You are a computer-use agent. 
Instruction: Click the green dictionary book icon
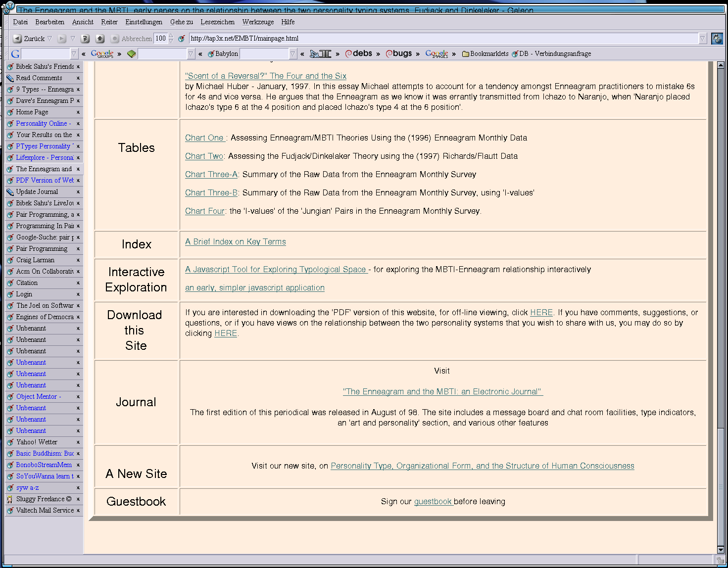tap(131, 54)
